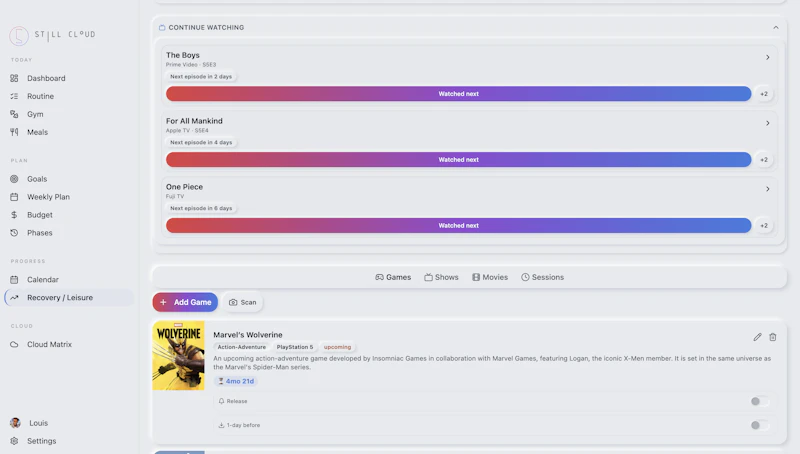This screenshot has height=454, width=800.
Task: Switch to the Games tab
Action: (393, 277)
